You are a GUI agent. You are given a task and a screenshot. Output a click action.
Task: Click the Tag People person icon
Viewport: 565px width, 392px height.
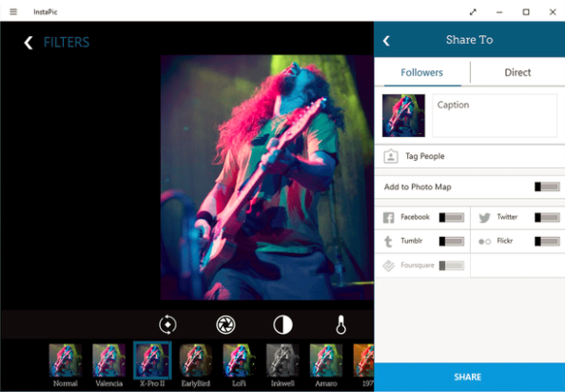(x=391, y=156)
